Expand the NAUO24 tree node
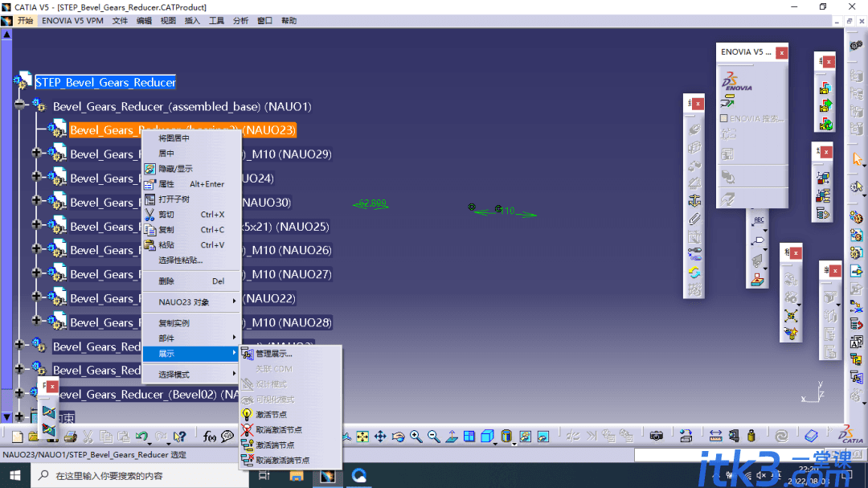The height and width of the screenshot is (488, 868). click(x=37, y=176)
